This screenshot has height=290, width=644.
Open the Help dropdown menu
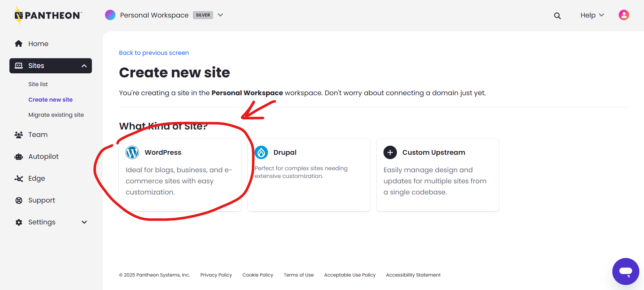[x=592, y=15]
